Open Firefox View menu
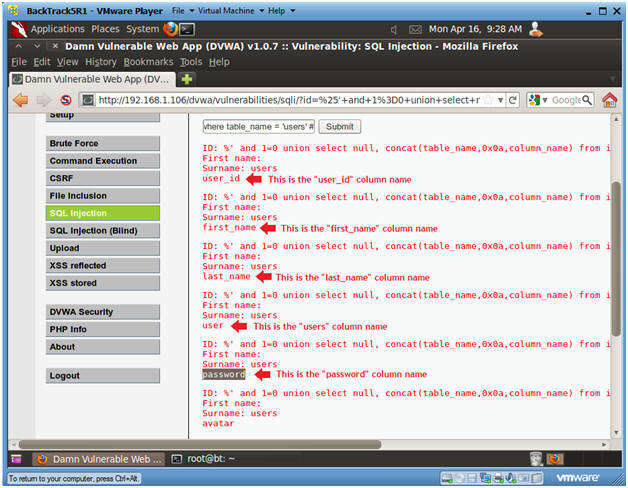This screenshot has height=488, width=628. 67,62
